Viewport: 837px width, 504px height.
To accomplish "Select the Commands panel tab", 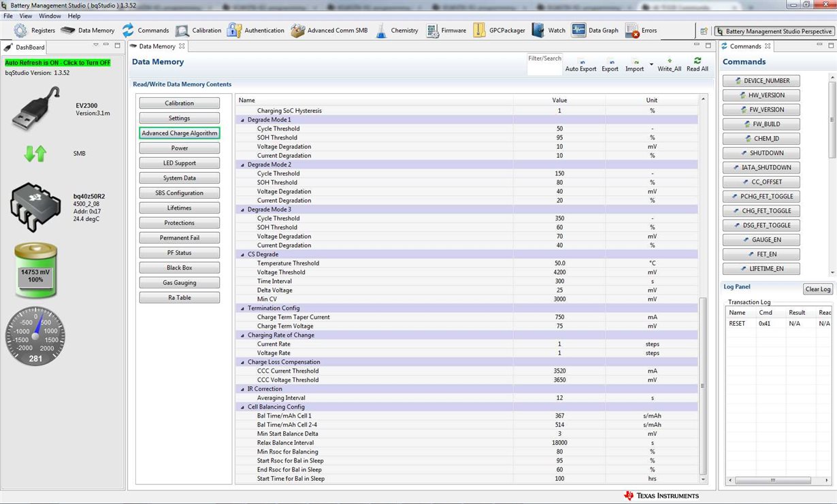I will (x=746, y=46).
